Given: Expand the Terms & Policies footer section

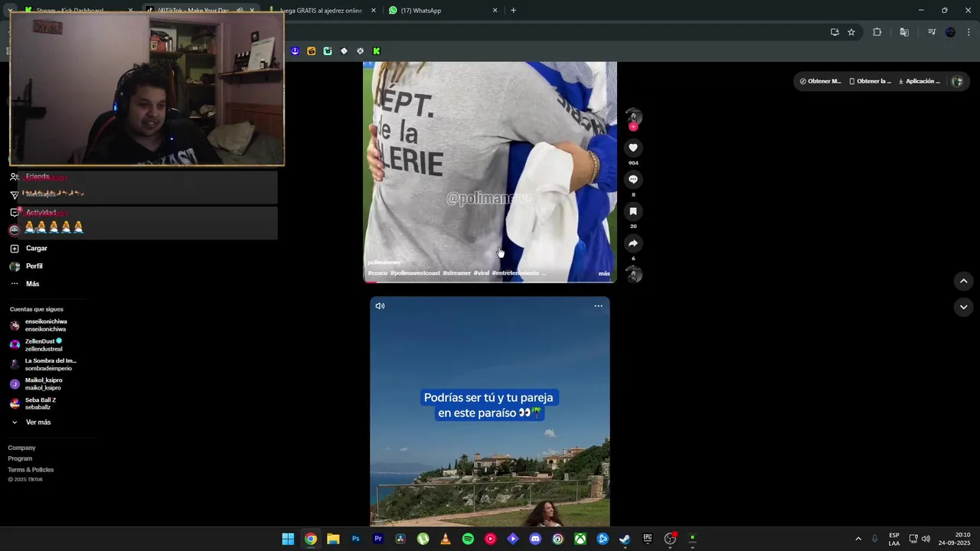Looking at the screenshot, I should pyautogui.click(x=31, y=470).
